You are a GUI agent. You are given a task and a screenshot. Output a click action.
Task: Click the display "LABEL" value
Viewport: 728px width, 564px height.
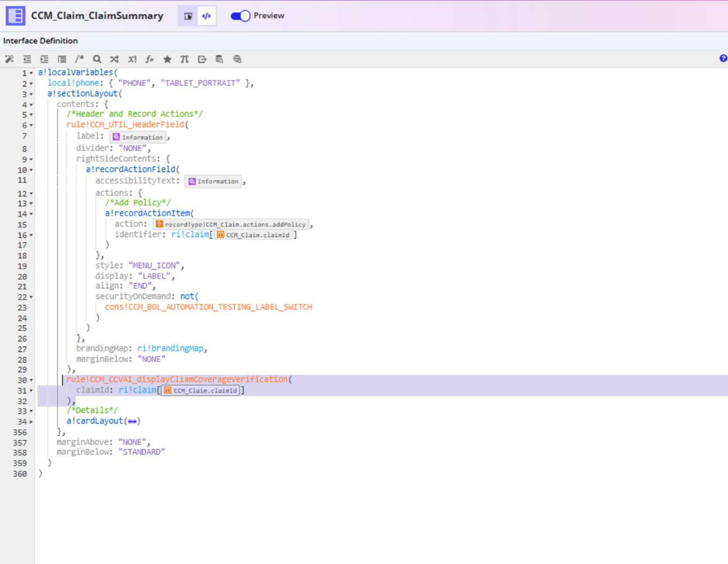coord(154,276)
